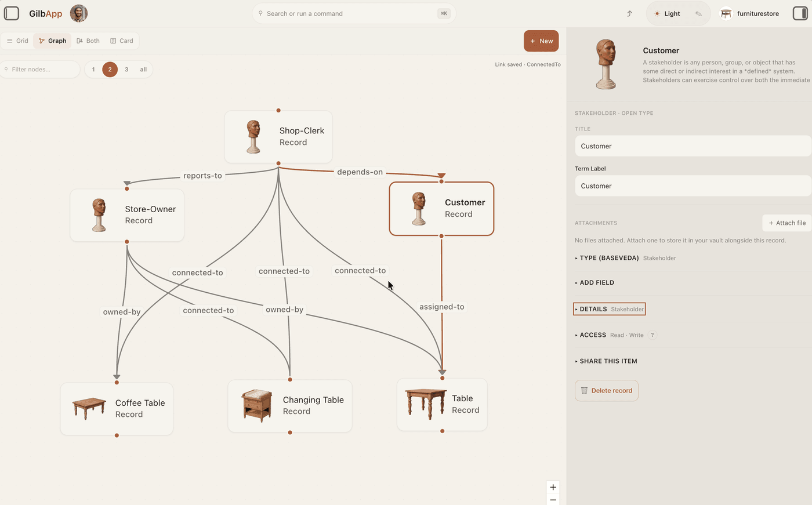Select the Shop-Clerk record node
The width and height of the screenshot is (812, 505).
coord(278,137)
